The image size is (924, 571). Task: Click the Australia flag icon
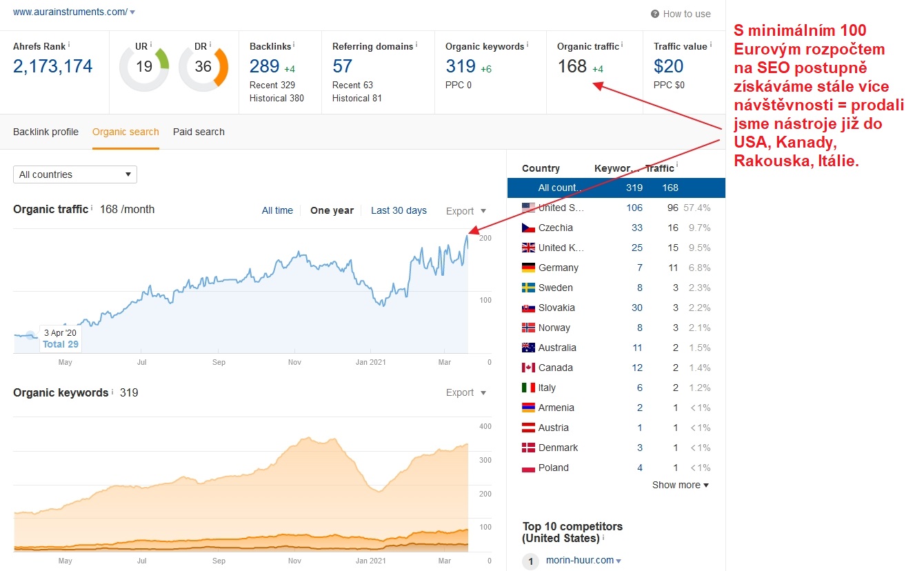pos(528,348)
